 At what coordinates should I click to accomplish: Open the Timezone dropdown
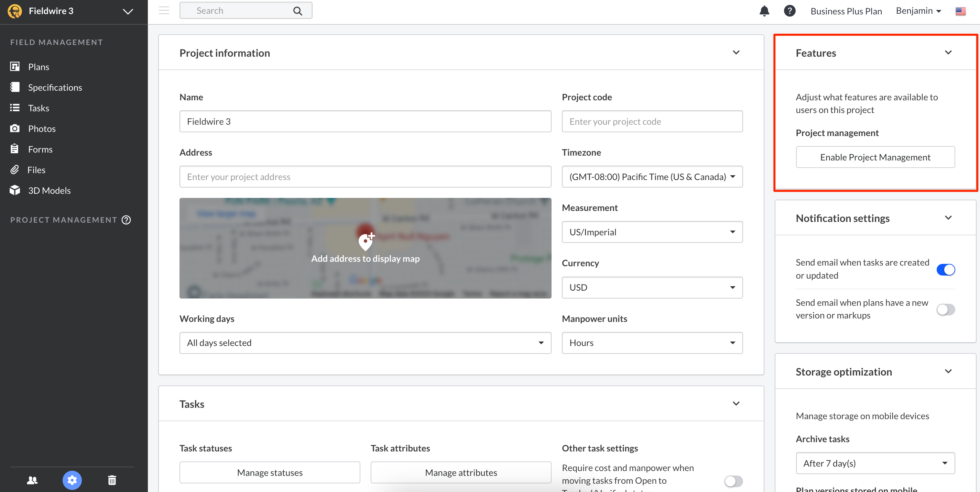coord(652,176)
